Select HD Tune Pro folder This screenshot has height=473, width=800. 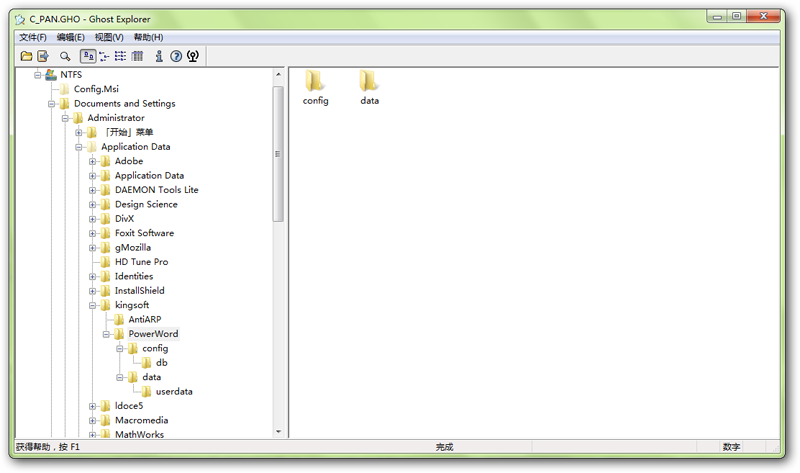(x=141, y=262)
